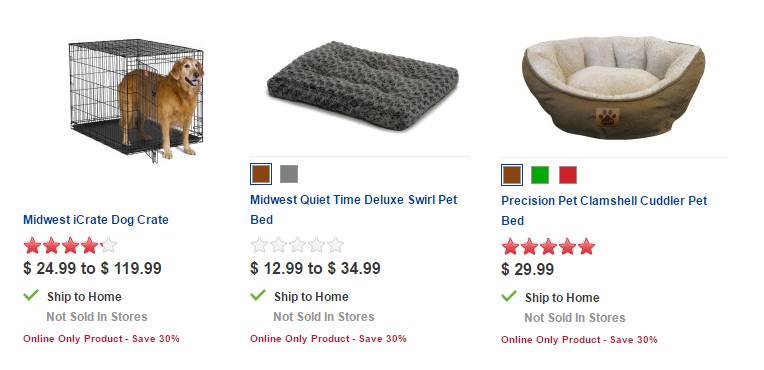Image resolution: width=764 pixels, height=370 pixels.
Task: Open Midwest Quiet Time Deluxe Swirl Pet Bed link
Action: point(354,210)
